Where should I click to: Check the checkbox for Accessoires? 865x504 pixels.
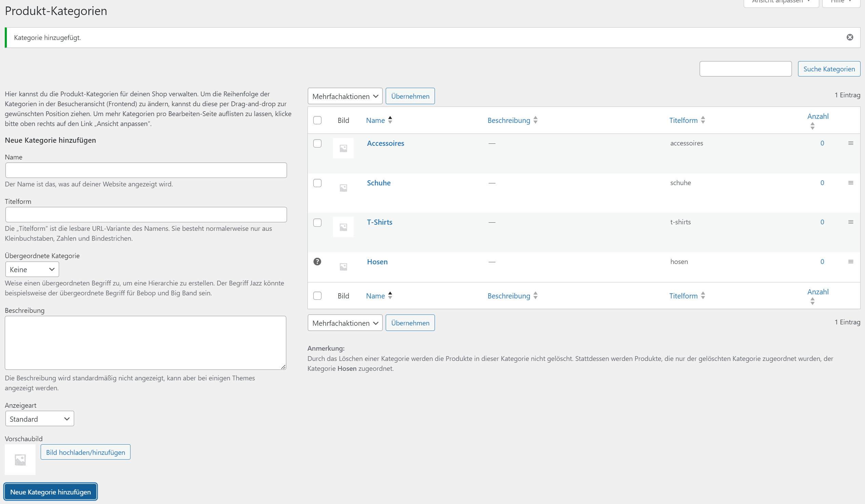point(317,143)
